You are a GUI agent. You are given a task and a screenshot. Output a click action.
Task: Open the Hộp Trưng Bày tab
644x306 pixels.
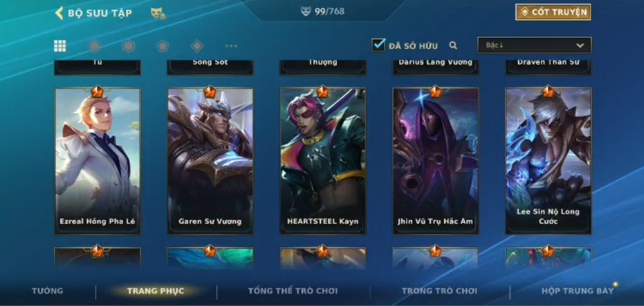point(578,291)
